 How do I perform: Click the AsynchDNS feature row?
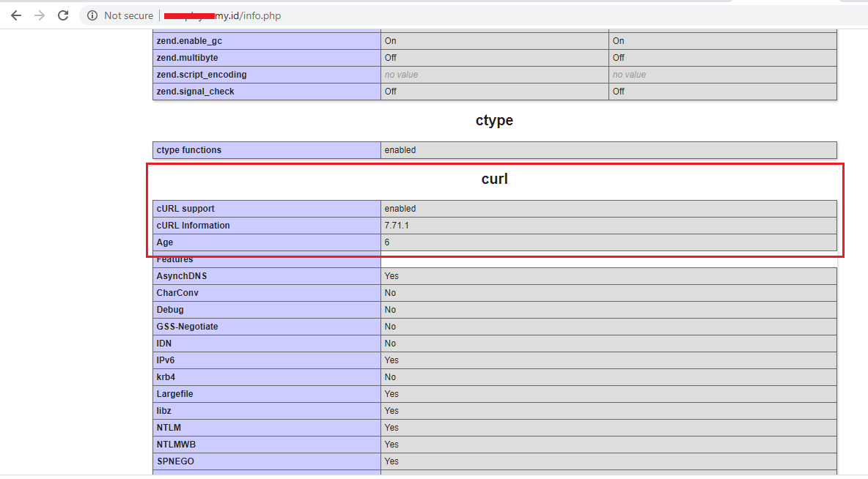pos(495,276)
